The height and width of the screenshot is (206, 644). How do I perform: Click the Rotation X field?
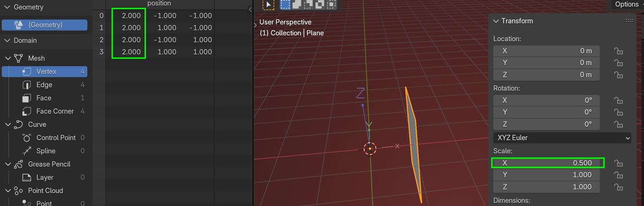click(546, 100)
